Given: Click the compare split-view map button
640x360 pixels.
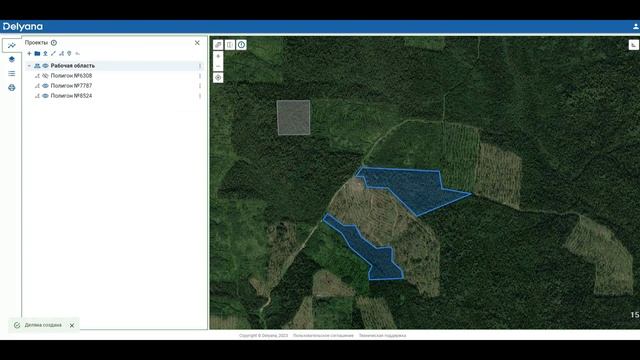Looking at the screenshot, I should [x=230, y=44].
